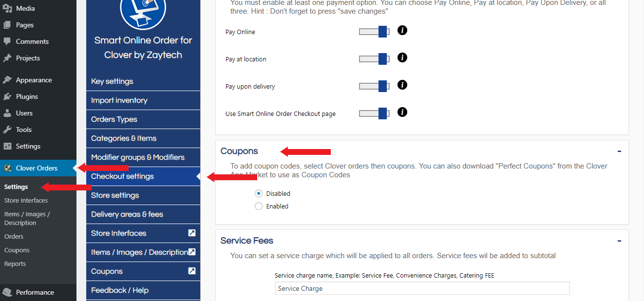
Task: Toggle the Pay upon delivery slider switch
Action: click(374, 87)
